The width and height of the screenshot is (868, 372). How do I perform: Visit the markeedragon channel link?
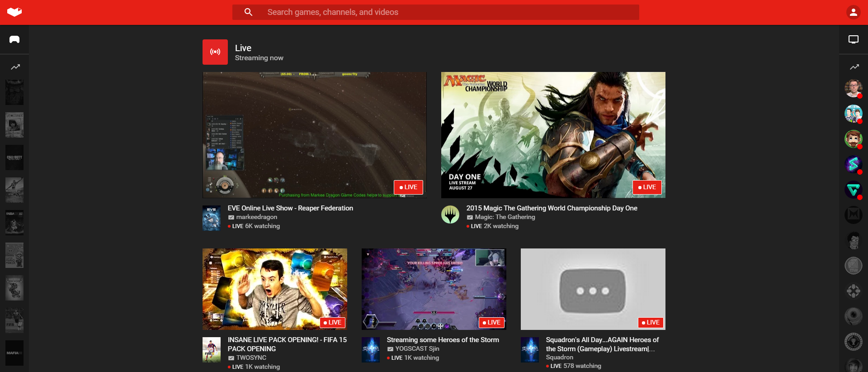257,217
